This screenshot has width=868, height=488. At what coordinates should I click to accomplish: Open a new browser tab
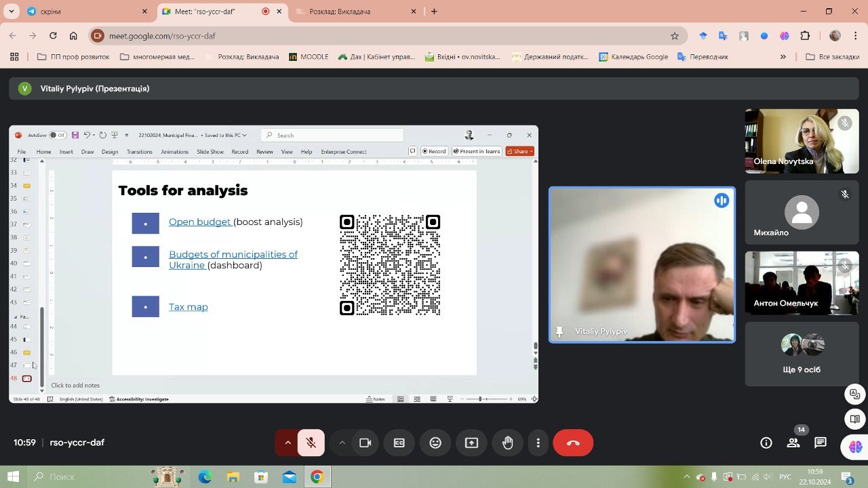434,12
